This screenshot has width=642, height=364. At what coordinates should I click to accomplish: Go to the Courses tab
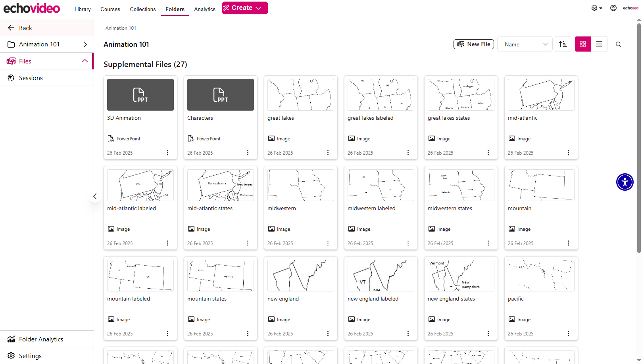pos(110,9)
